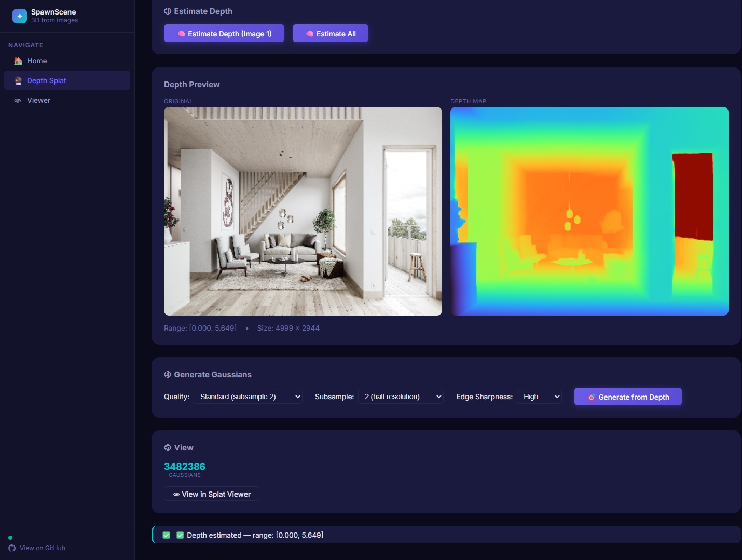
Task: Open the Quality dropdown
Action: 248,397
